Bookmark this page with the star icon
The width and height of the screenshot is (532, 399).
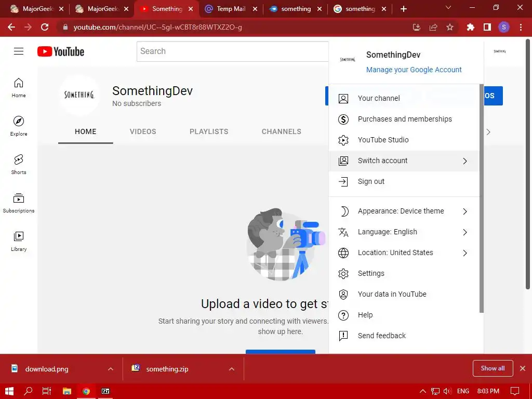[x=450, y=27]
